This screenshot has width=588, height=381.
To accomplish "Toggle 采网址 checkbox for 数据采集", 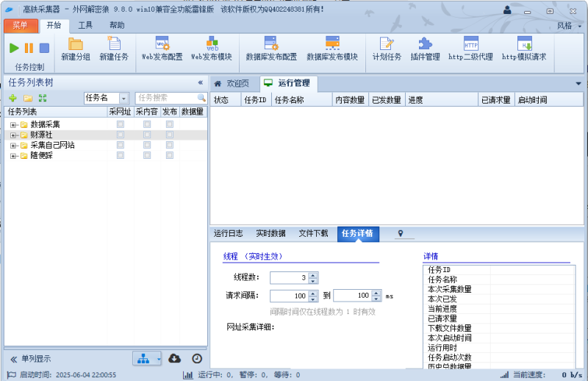I will point(121,125).
